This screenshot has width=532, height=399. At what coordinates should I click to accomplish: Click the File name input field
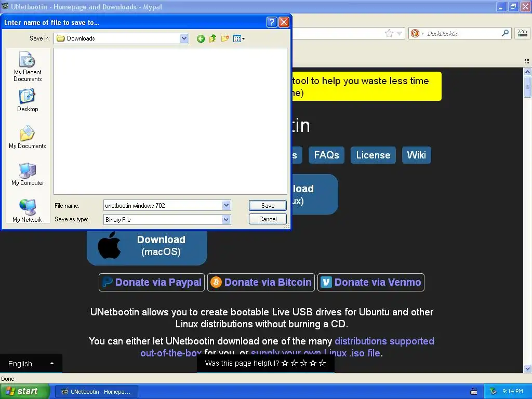pyautogui.click(x=163, y=205)
